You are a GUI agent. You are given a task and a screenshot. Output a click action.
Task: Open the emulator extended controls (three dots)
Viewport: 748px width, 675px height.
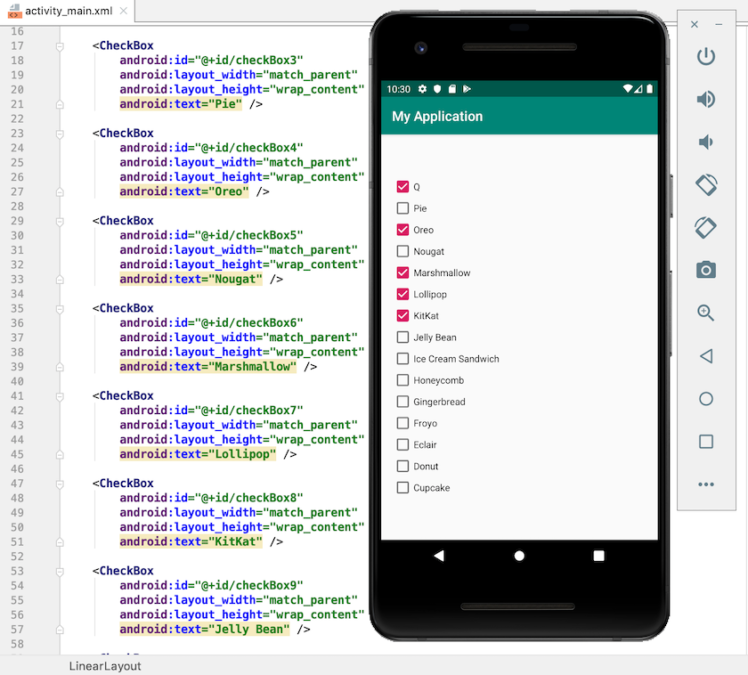coord(706,485)
